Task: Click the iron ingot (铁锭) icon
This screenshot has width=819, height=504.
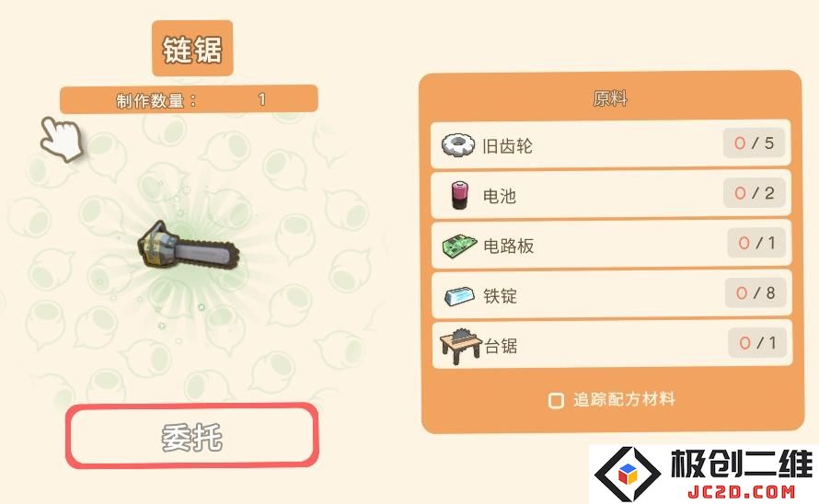Action: click(x=459, y=295)
